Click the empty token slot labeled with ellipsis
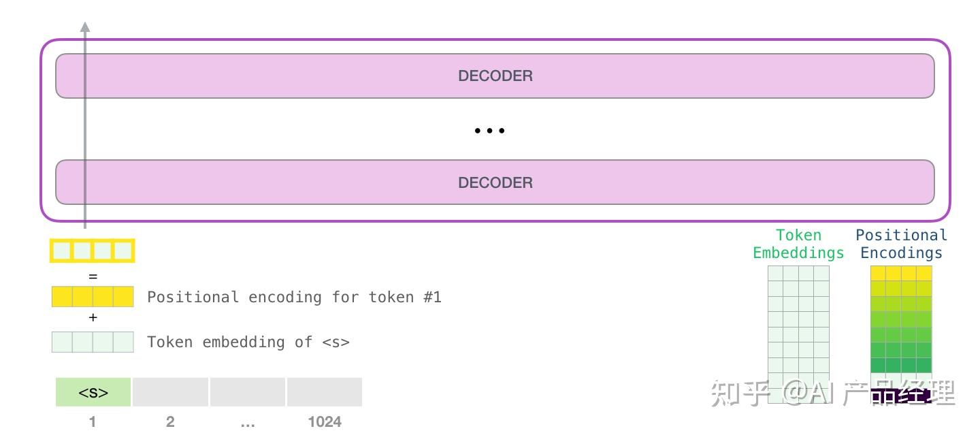 [x=248, y=392]
